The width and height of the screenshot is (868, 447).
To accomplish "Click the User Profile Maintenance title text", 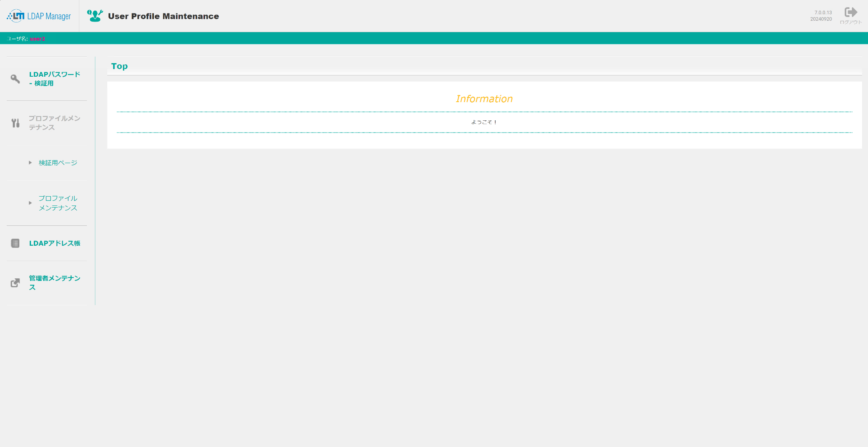I will (164, 16).
